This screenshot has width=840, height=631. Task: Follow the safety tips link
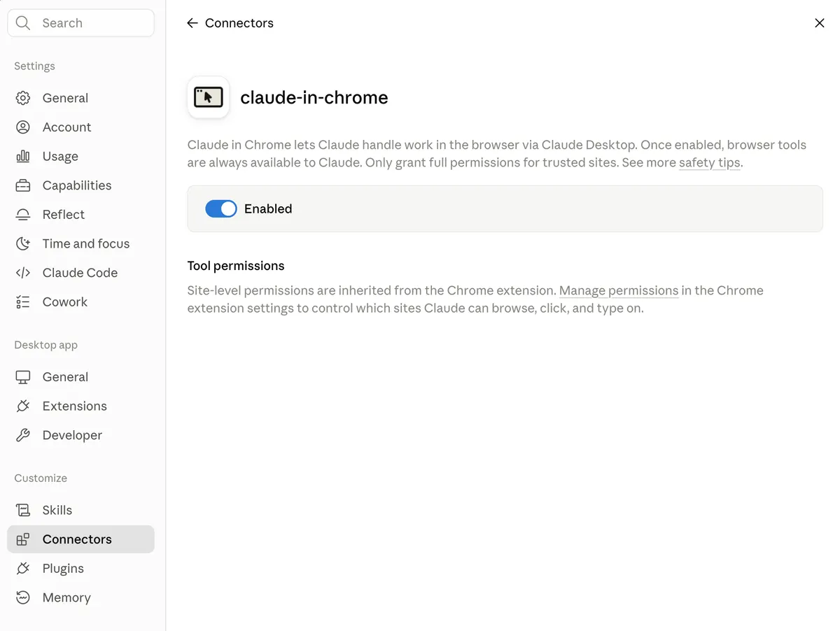pos(709,163)
